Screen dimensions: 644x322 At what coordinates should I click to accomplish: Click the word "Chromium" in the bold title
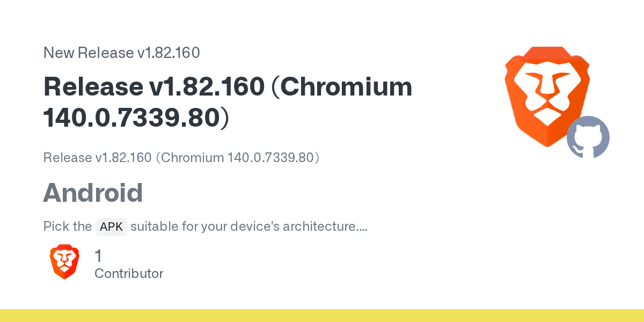(342, 87)
